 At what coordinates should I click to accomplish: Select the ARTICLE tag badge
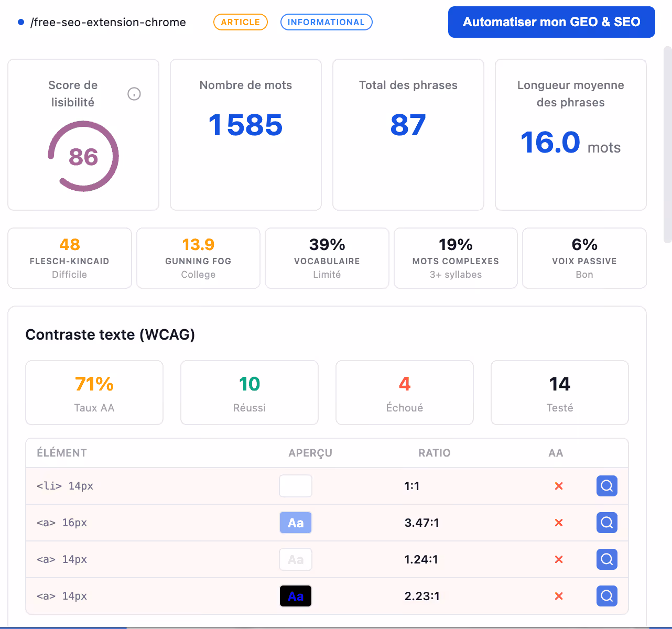coord(241,22)
